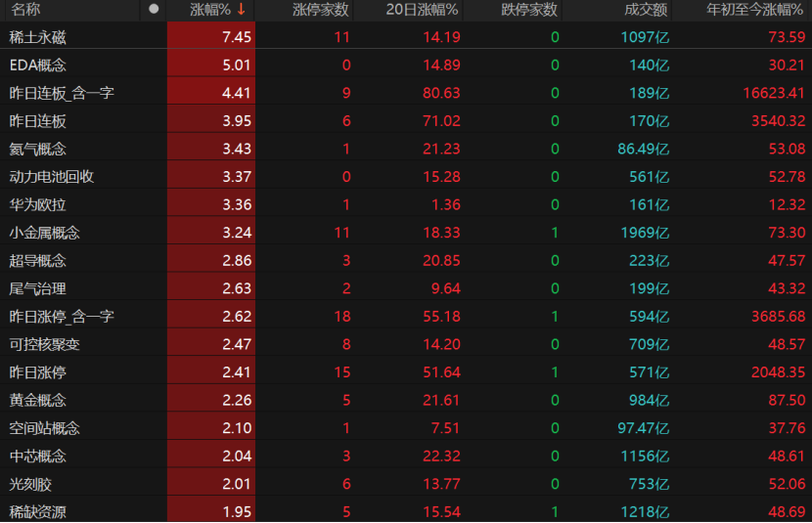Click the 73.59 year-to-date value
812x523 pixels.
[787, 37]
